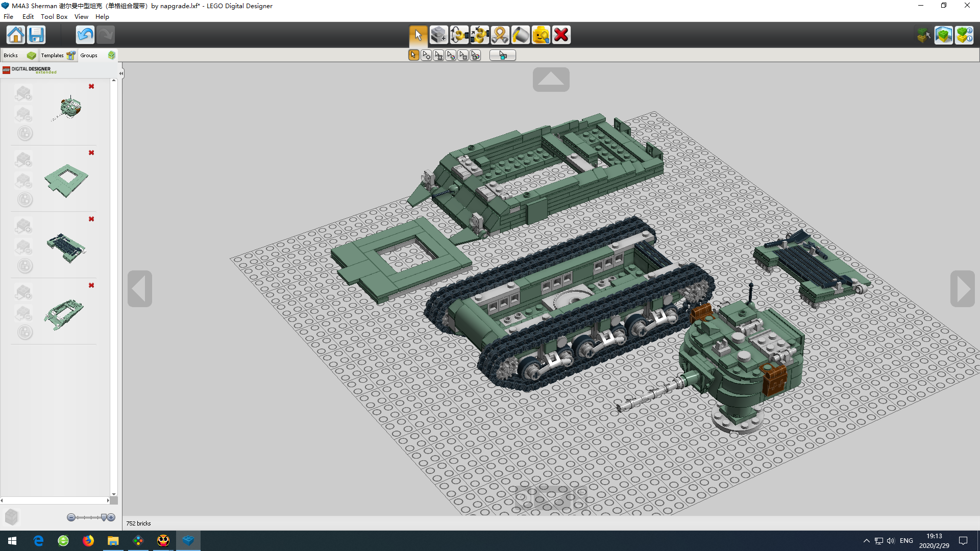Open the File menu
The image size is (980, 551).
point(9,16)
